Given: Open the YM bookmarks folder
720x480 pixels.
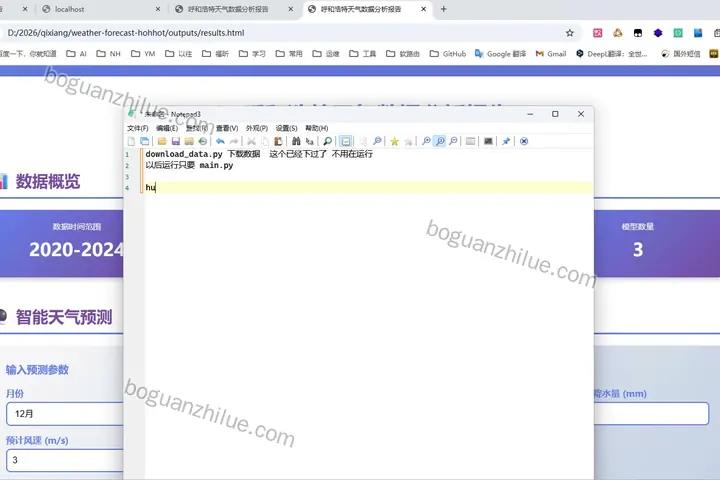Looking at the screenshot, I should tap(143, 54).
